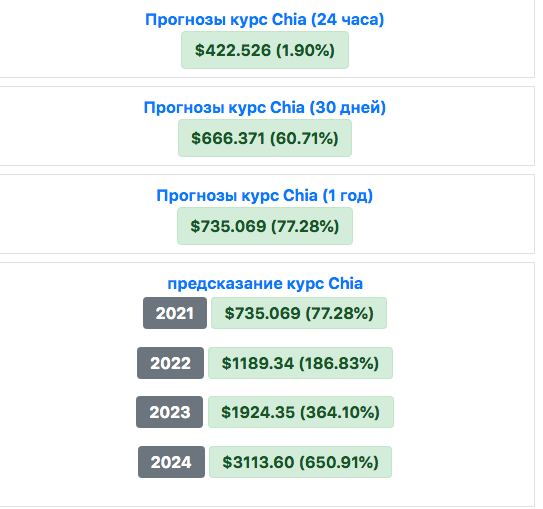Click the $1924.35 (364.10%) forecast badge
Image resolution: width=543 pixels, height=509 pixels.
(301, 412)
